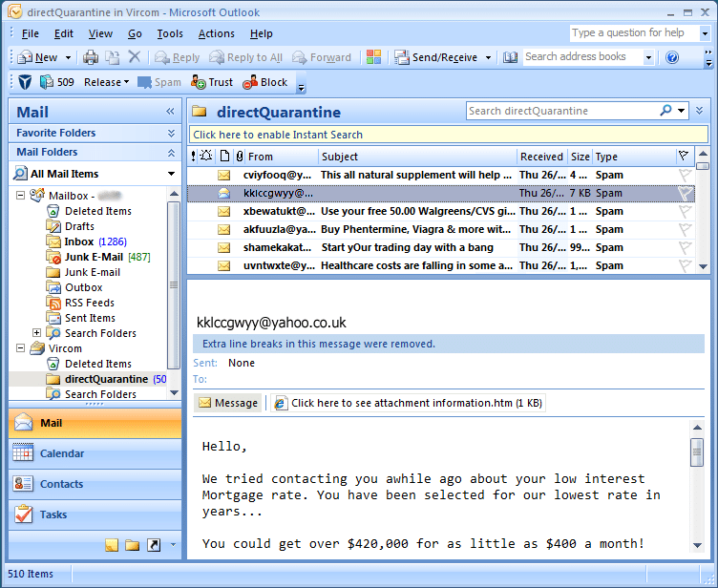The height and width of the screenshot is (588, 718).
Task: Click the 509 quarantine count icon
Action: (56, 82)
